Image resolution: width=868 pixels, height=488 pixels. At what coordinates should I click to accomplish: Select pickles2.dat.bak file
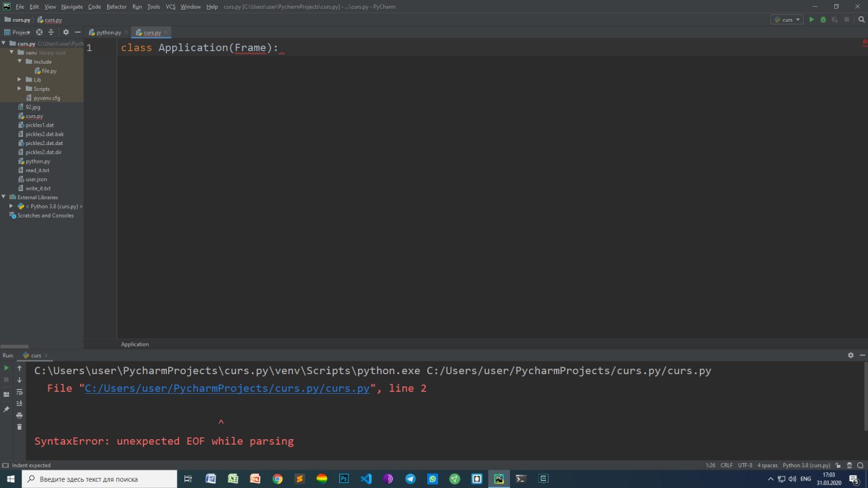pyautogui.click(x=41, y=134)
